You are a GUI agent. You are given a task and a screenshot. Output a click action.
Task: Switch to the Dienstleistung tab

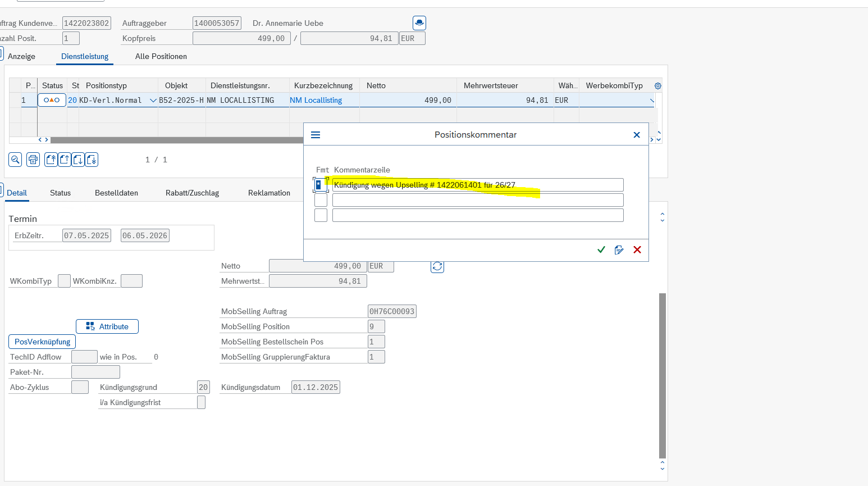coord(85,56)
